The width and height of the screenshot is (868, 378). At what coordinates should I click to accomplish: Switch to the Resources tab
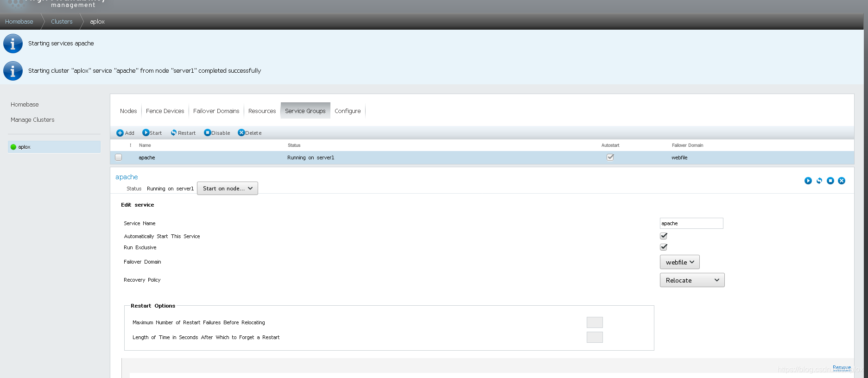(x=262, y=111)
